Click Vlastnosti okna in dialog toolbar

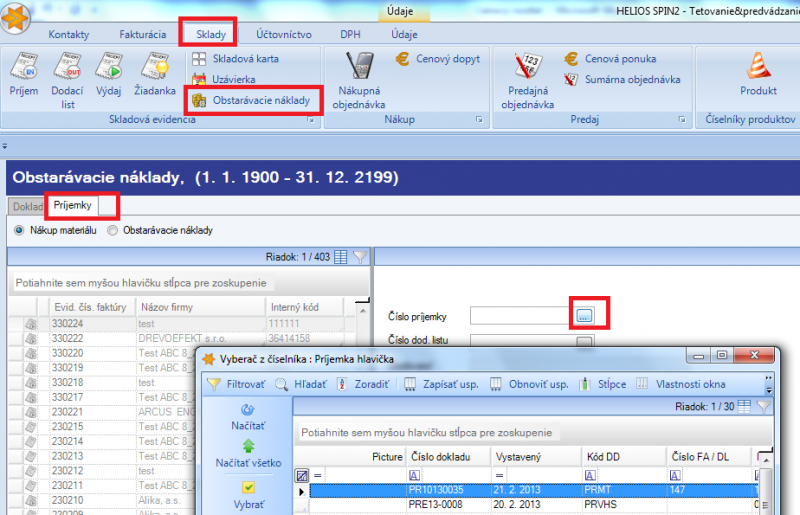click(681, 384)
